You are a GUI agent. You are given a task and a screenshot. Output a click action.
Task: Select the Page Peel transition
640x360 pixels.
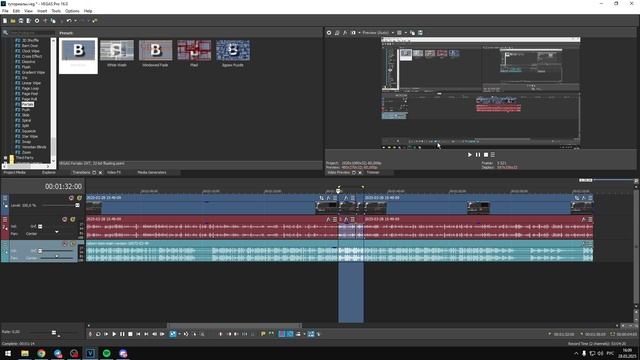click(30, 94)
